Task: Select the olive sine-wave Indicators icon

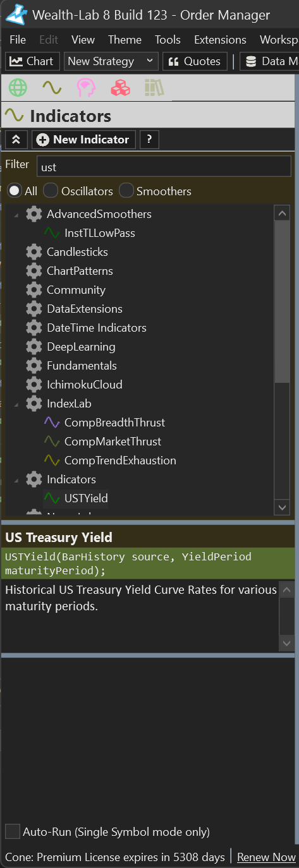Action: tap(51, 88)
